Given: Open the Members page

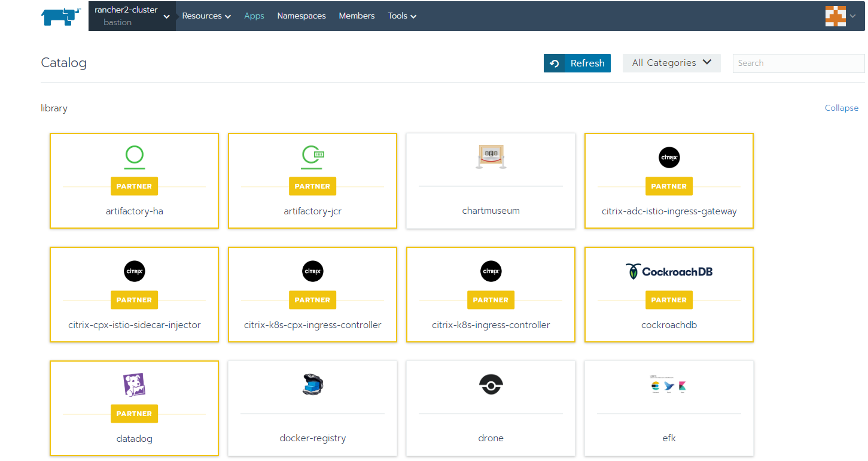Looking at the screenshot, I should click(x=357, y=16).
